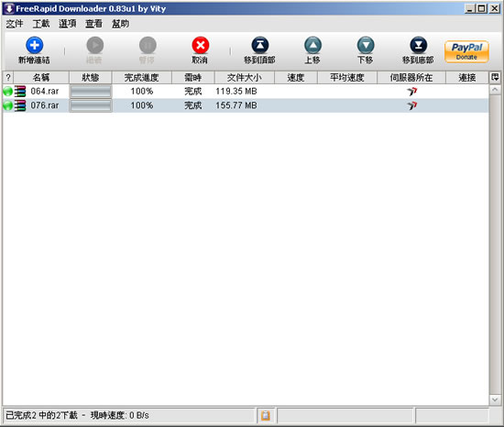Screen dimensions: 504x427
Task: Sort by the 需時 column header
Action: pyautogui.click(x=193, y=78)
